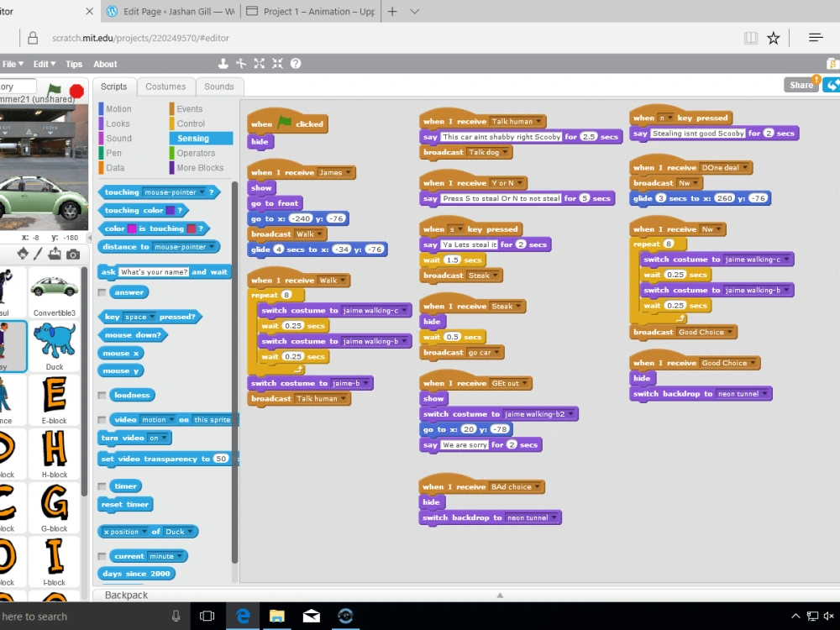
Task: Switch to the Costumes tab
Action: 165,86
